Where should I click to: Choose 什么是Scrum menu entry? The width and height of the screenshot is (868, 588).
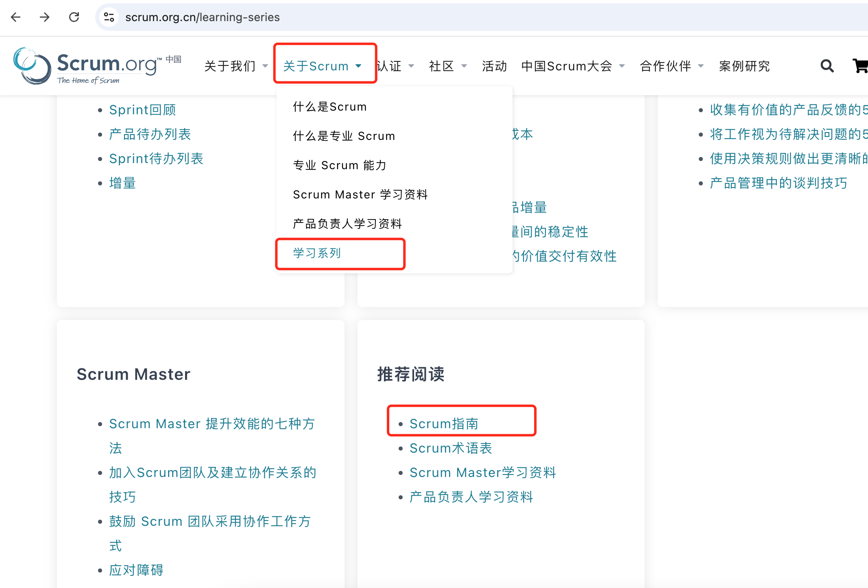click(x=330, y=107)
